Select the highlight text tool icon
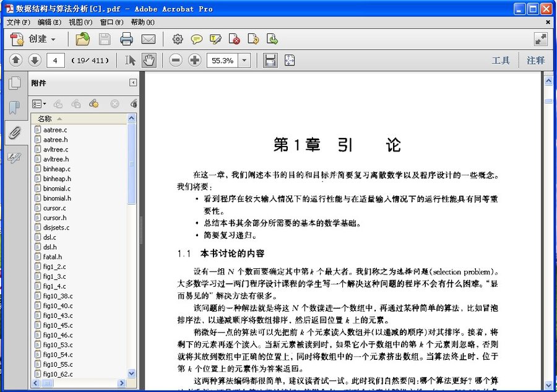The height and width of the screenshot is (392, 557). point(215,39)
